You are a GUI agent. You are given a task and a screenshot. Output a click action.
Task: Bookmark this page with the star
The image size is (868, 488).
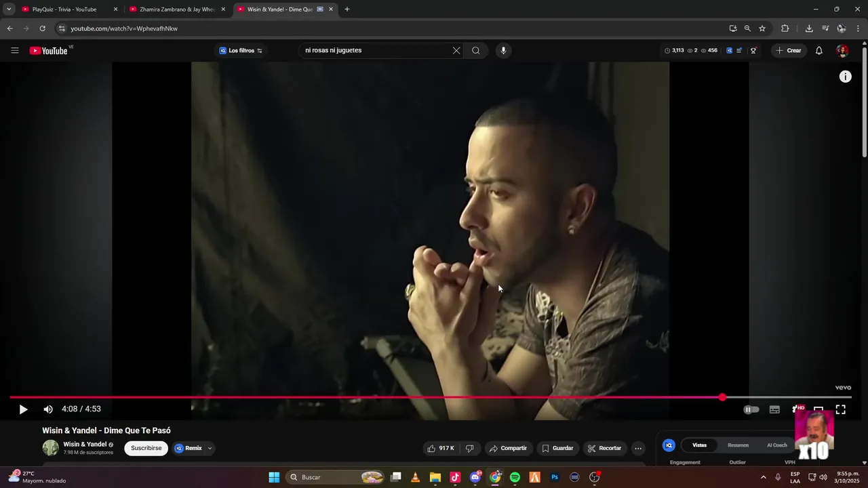[762, 28]
